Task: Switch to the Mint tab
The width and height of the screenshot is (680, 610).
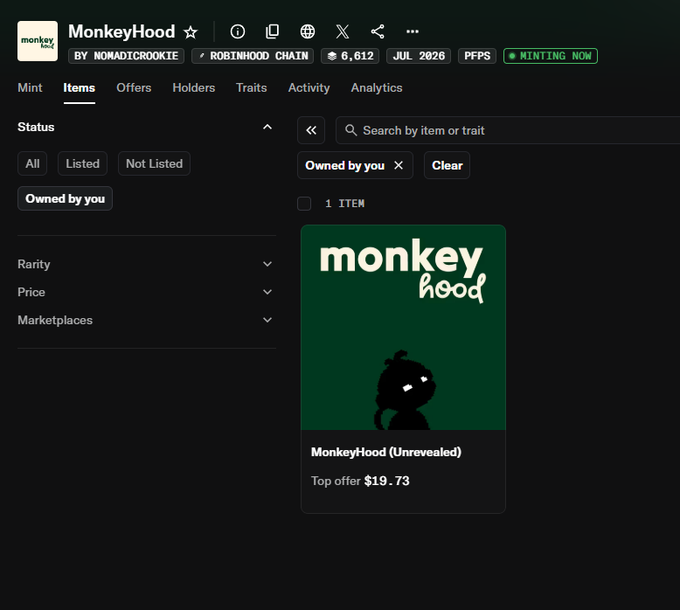Action: coord(30,88)
